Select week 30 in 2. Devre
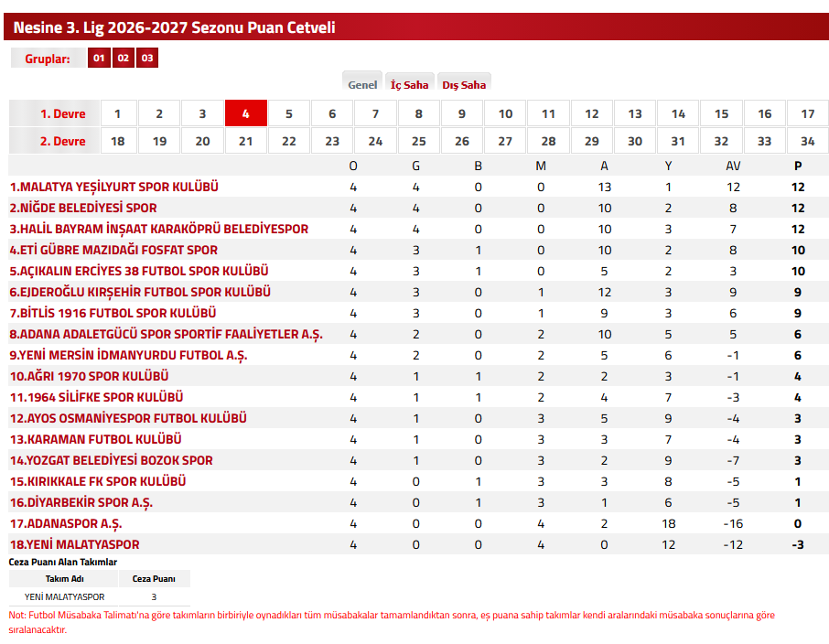 click(635, 141)
